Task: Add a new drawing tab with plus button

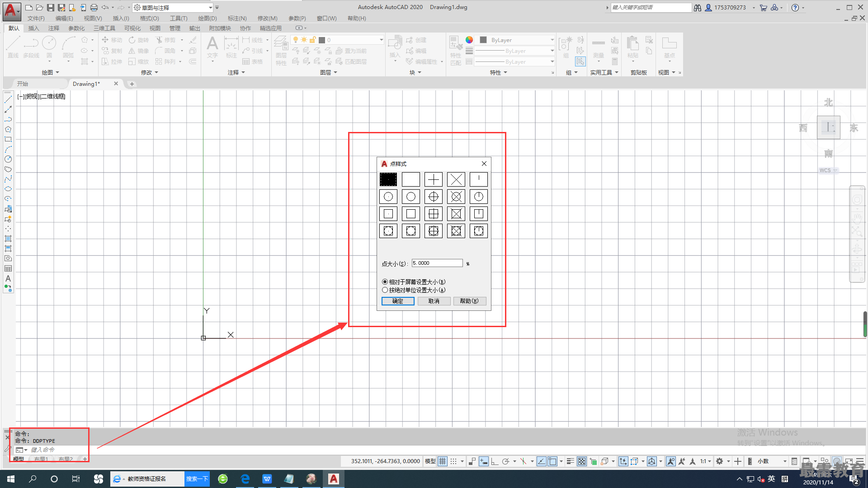Action: tap(132, 84)
